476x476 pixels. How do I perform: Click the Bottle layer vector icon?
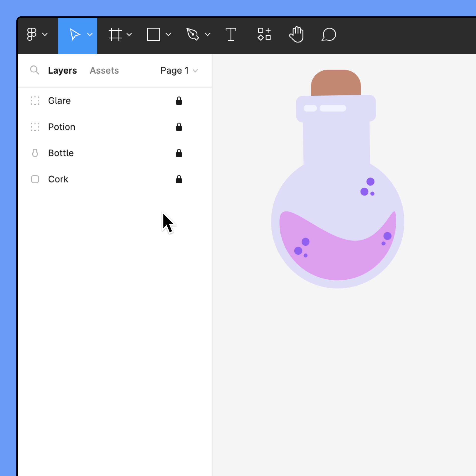35,153
